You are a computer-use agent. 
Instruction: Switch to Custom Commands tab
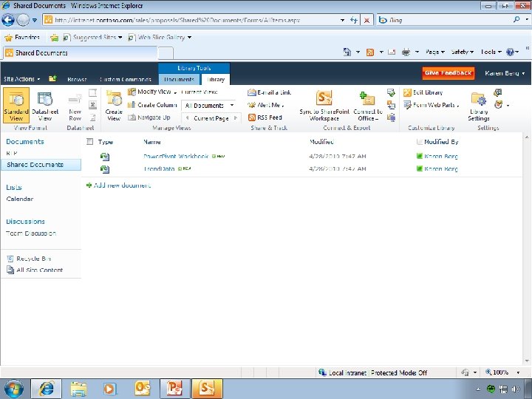tap(126, 79)
